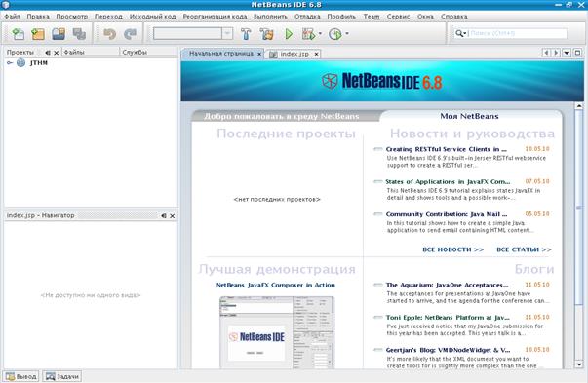Click the Clean and Build icon
588x383 pixels.
[x=266, y=34]
